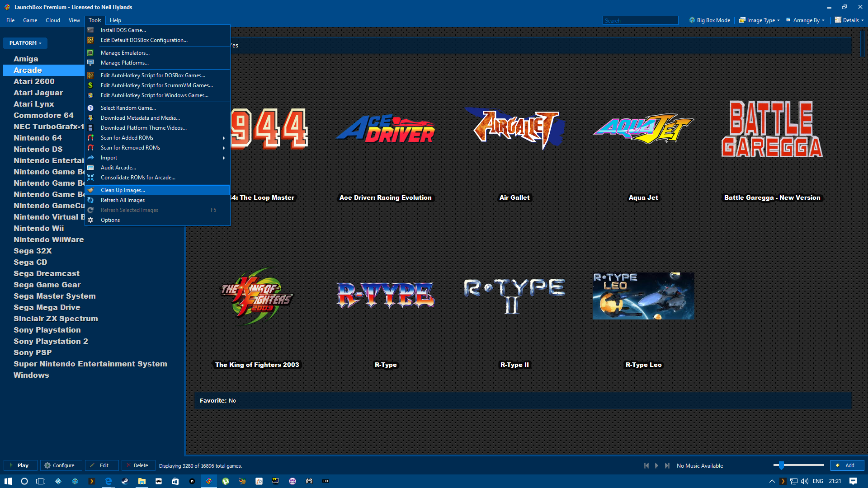Select the Battle Garegga game thumbnail

772,129
